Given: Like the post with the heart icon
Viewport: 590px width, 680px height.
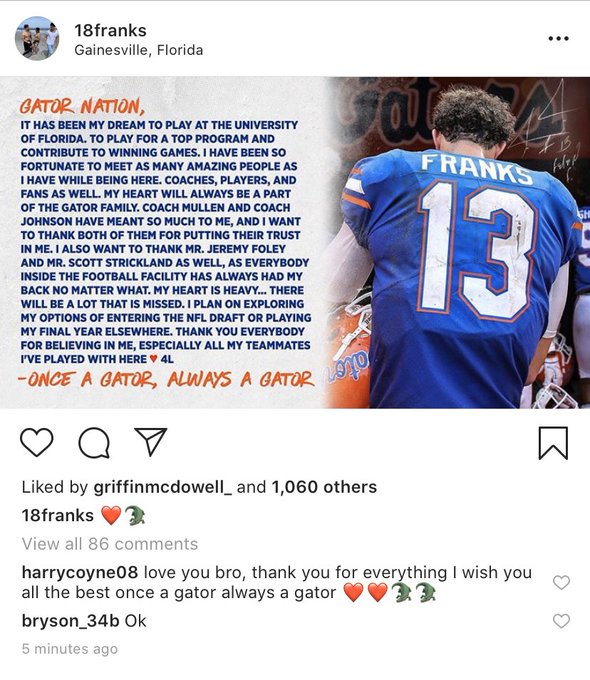Looking at the screenshot, I should [x=37, y=442].
